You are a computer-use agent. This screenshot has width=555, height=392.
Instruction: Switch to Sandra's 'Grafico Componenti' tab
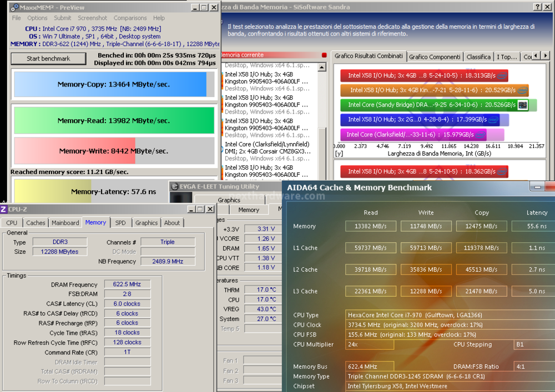pos(435,57)
